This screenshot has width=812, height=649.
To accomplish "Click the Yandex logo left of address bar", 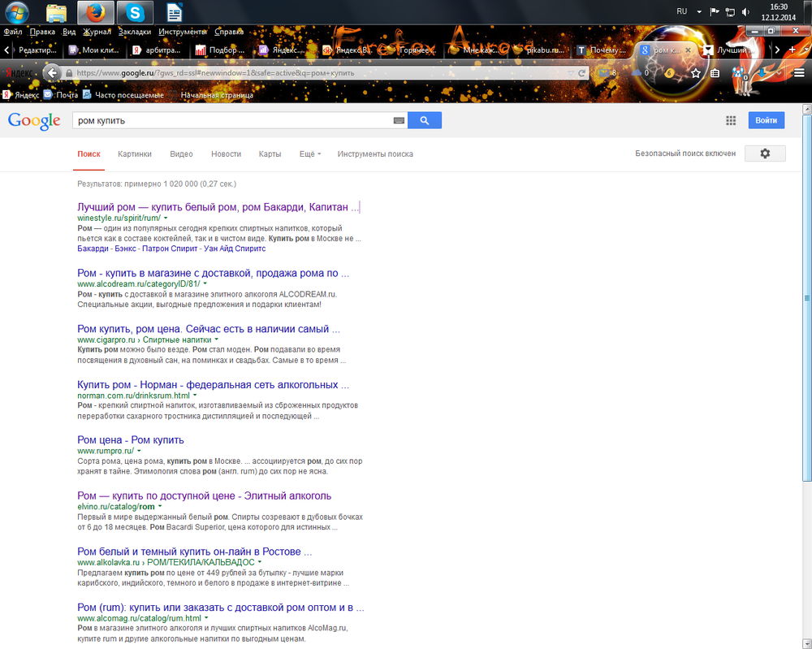I will tap(19, 73).
